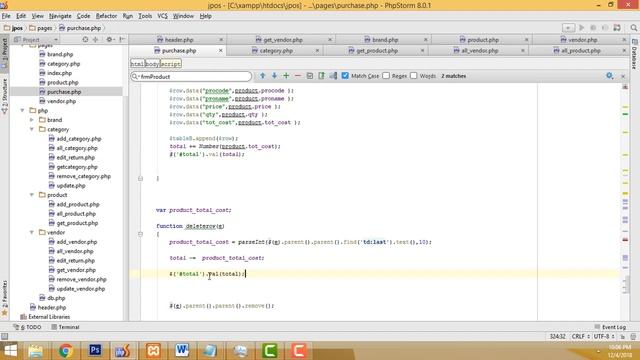The image size is (640, 360).
Task: Open the Favorites side panel
Action: pos(4,297)
